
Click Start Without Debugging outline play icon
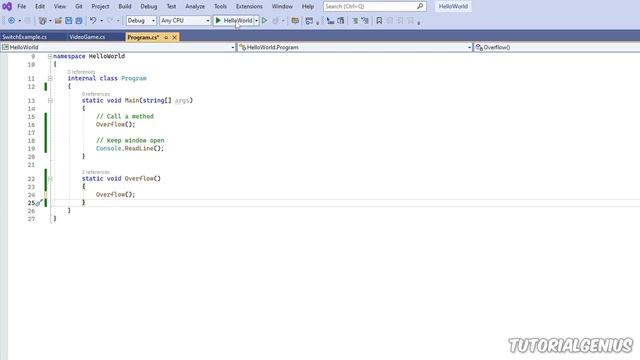point(264,20)
